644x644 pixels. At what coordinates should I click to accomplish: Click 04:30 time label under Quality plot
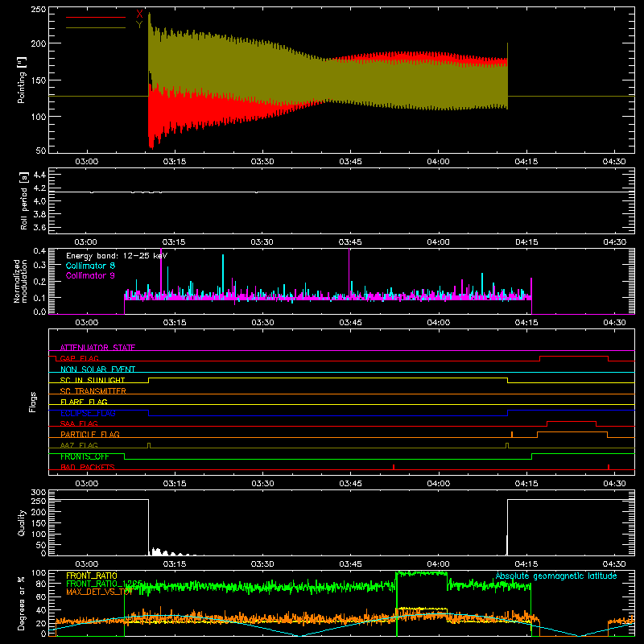[614, 564]
